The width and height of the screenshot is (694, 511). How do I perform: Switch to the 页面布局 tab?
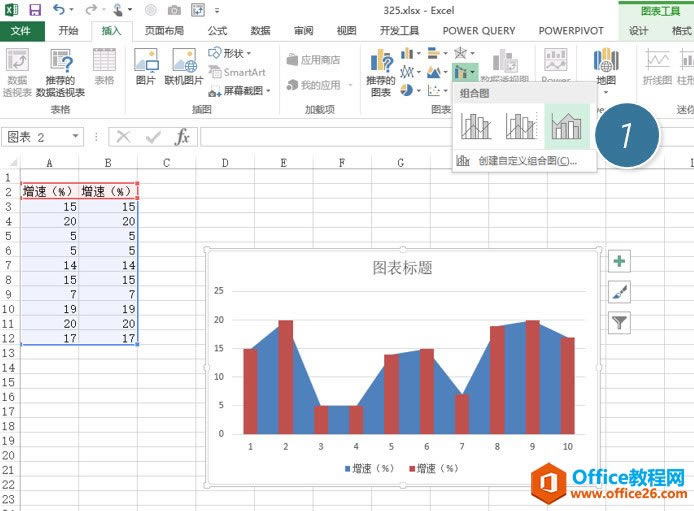pos(164,31)
